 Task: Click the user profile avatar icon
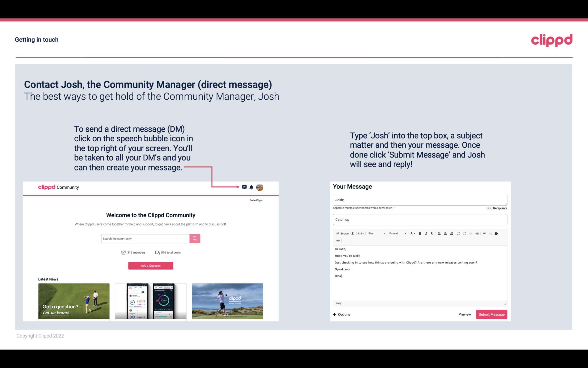[259, 187]
